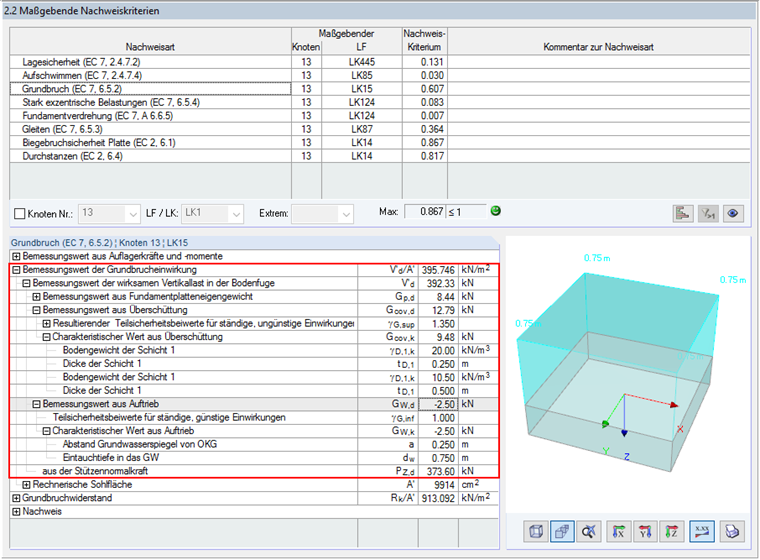This screenshot has width=760, height=560.
Task: Click the 395.746 V'd/A' value cell
Action: point(438,270)
